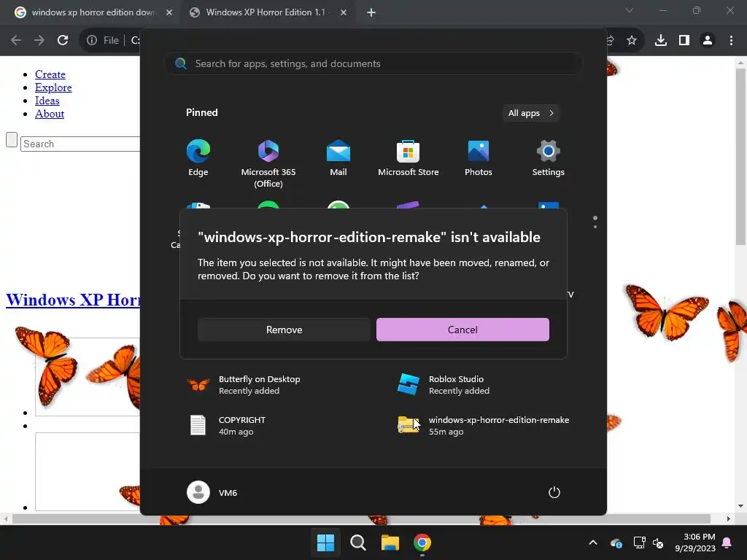Click the Create link on webpage
This screenshot has height=560, width=747.
50,74
